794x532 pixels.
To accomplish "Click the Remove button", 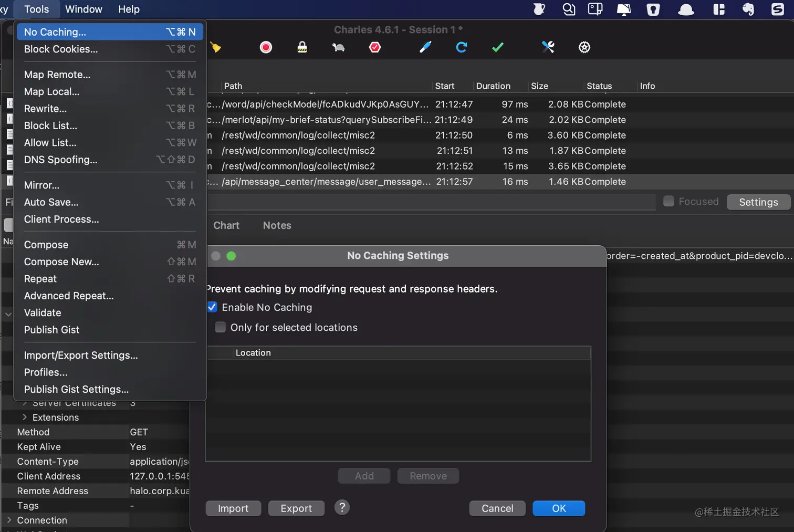I will click(428, 476).
